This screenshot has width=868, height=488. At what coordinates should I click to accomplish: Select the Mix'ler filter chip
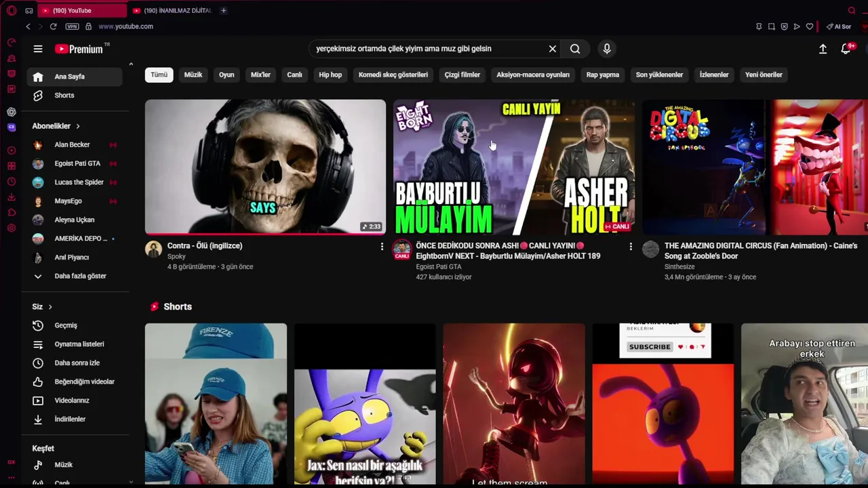coord(260,75)
